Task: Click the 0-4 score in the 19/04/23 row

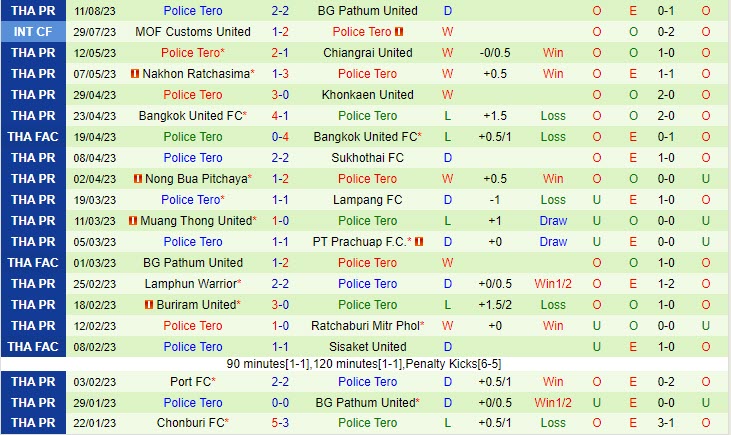Action: point(280,137)
